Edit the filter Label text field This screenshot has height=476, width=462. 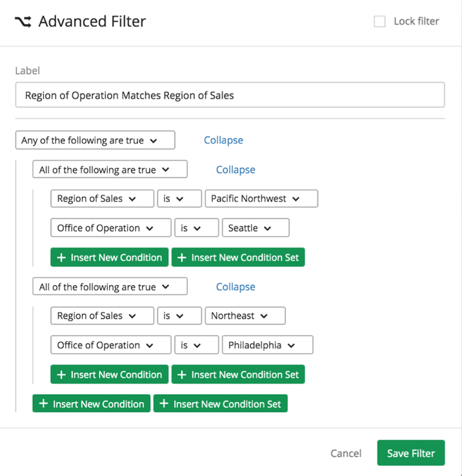point(230,95)
